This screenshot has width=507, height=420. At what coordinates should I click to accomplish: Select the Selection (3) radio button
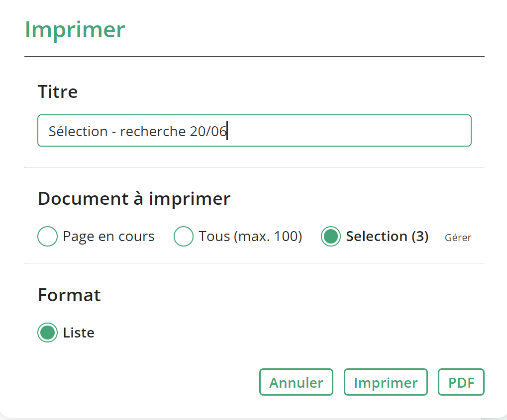[x=331, y=237]
